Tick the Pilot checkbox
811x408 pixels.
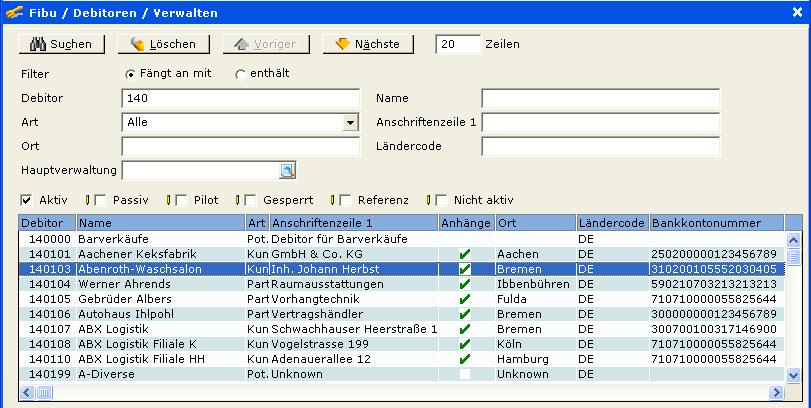pyautogui.click(x=181, y=200)
